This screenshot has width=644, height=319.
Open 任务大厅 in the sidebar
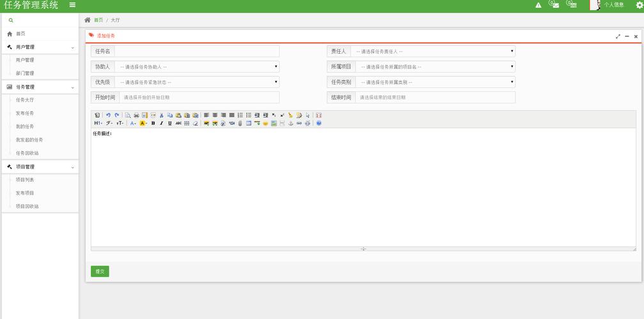coord(25,100)
